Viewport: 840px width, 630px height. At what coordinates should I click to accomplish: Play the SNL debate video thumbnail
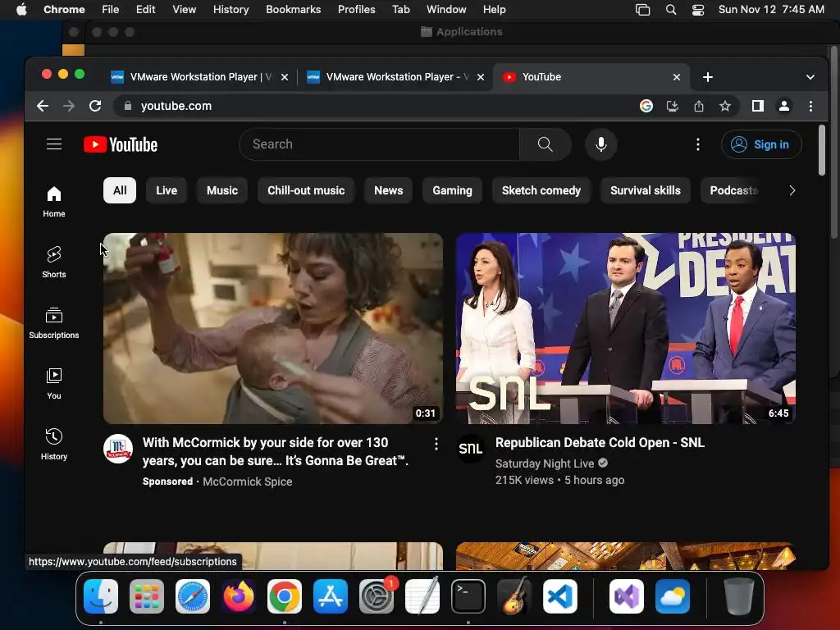(625, 328)
